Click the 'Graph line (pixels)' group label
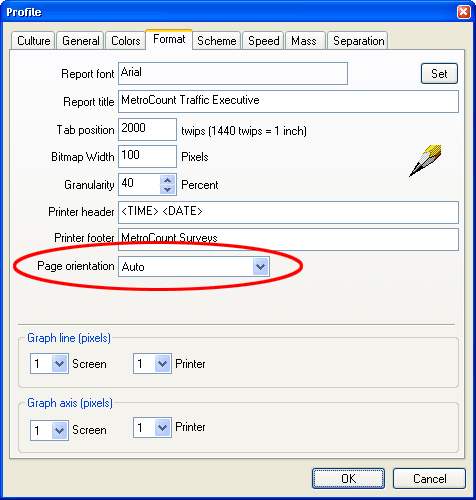Screen dimensions: 476x500 tap(69, 338)
